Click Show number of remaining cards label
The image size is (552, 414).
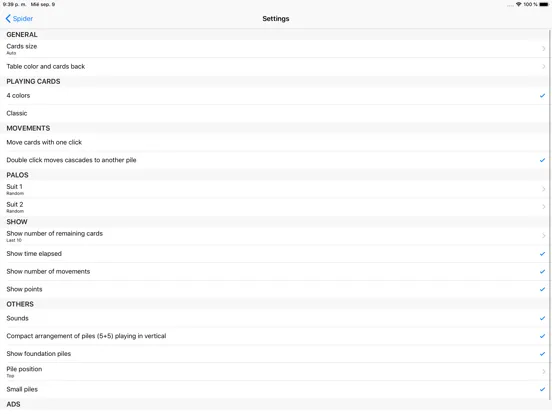click(55, 233)
